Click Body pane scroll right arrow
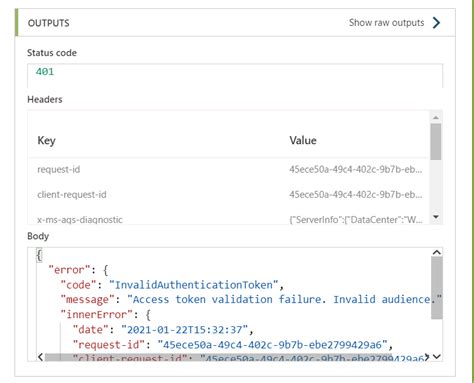Image resolution: width=474 pixels, height=383 pixels. 426,357
